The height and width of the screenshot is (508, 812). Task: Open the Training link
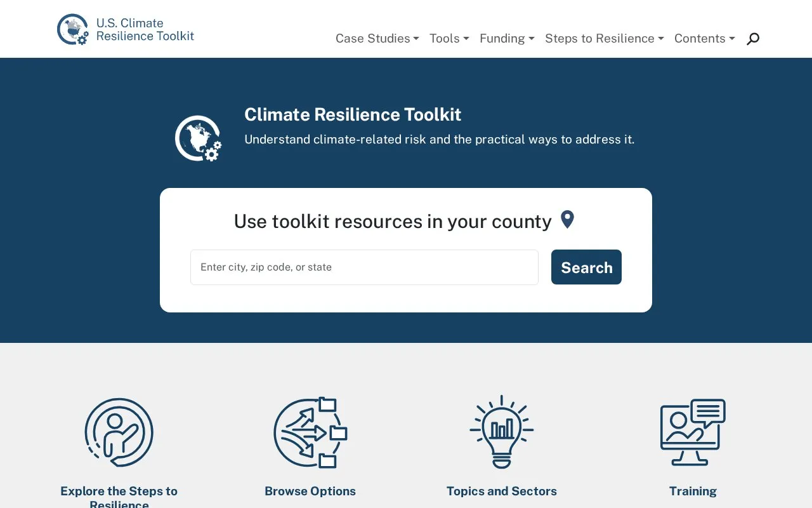(x=693, y=491)
